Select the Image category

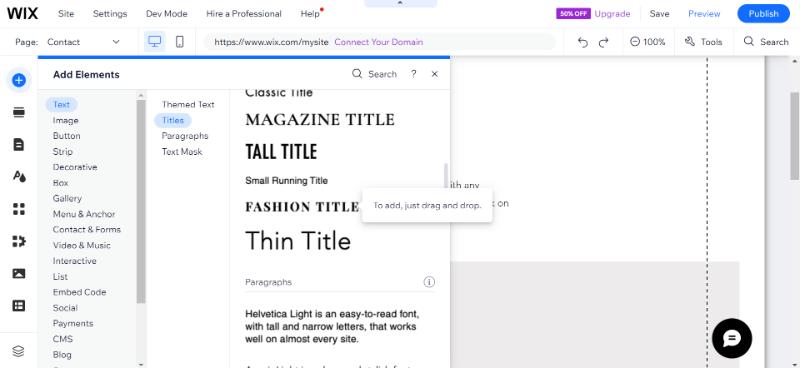[65, 120]
